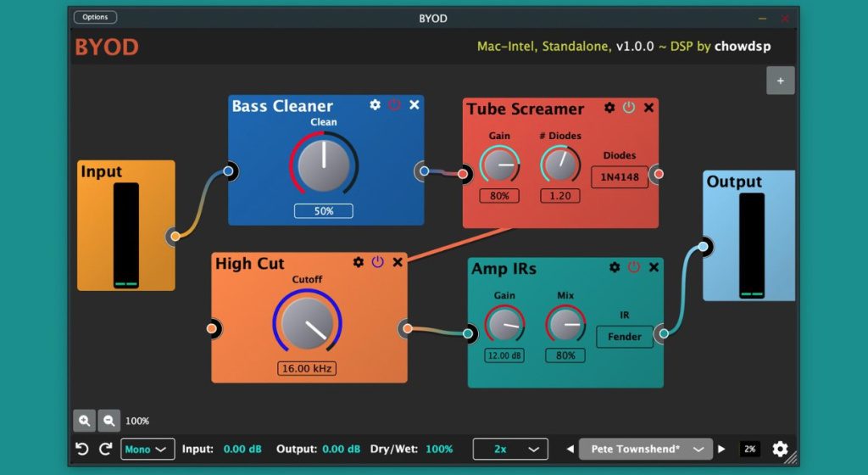Toggle Tube Screamer power button
The width and height of the screenshot is (868, 475).
click(x=629, y=108)
